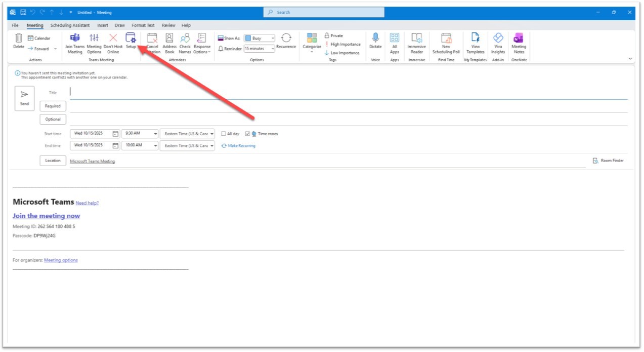Open the Reminder 15 minutes dropdown
This screenshot has width=644, height=352.
[272, 49]
